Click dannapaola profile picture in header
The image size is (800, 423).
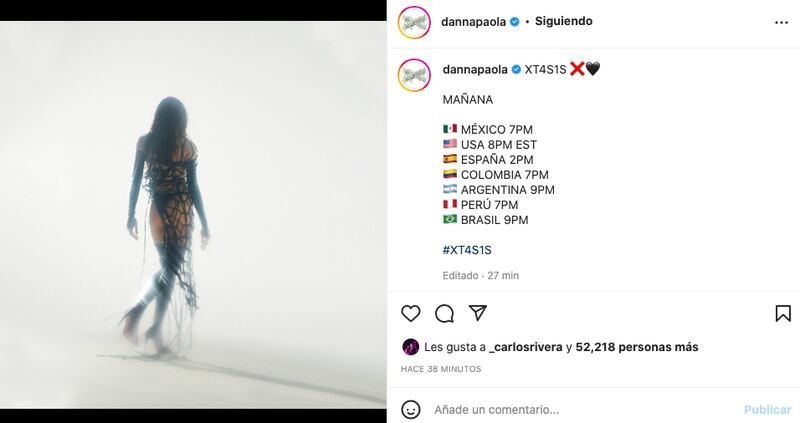414,22
